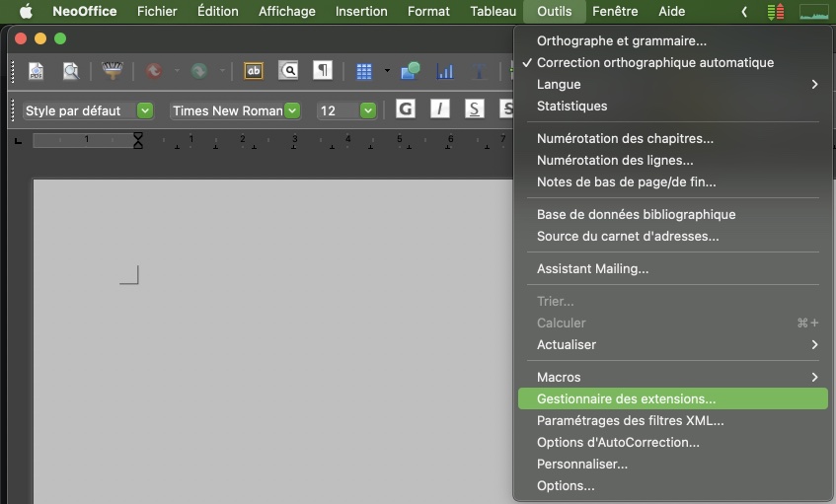The height and width of the screenshot is (504, 836).
Task: Expand the Times New Roman font dropdown
Action: pos(292,110)
